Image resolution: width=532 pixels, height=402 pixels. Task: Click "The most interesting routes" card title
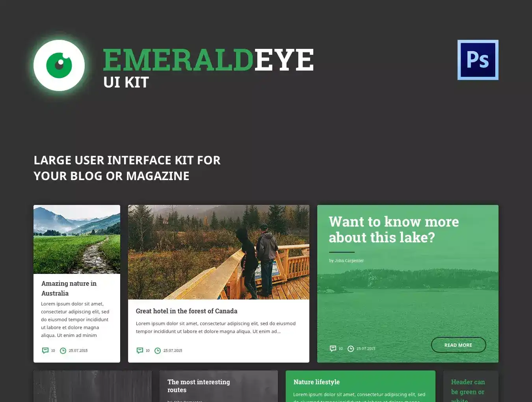click(199, 386)
